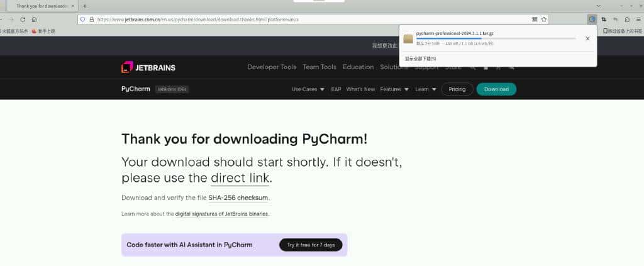Expand the Use Cases dropdown
The image size is (644, 266).
[x=308, y=89]
